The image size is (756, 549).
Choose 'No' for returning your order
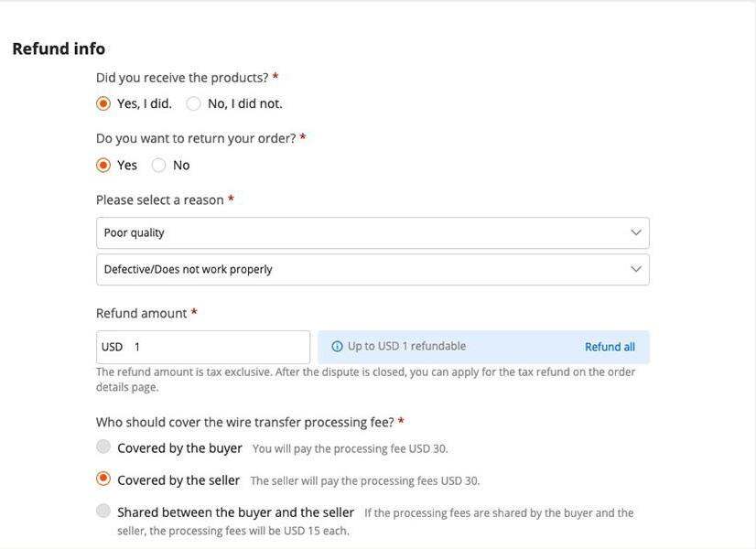pos(159,166)
